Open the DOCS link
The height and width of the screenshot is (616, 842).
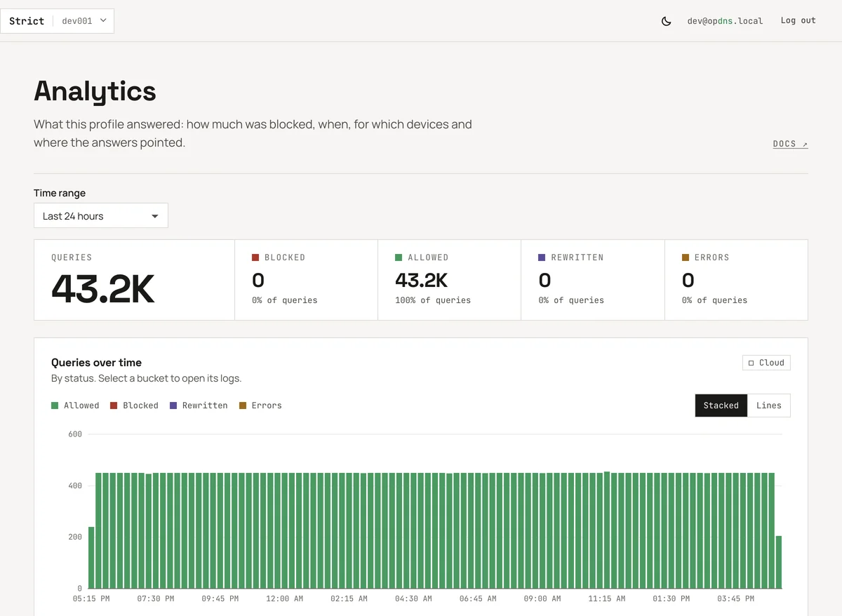pyautogui.click(x=790, y=144)
